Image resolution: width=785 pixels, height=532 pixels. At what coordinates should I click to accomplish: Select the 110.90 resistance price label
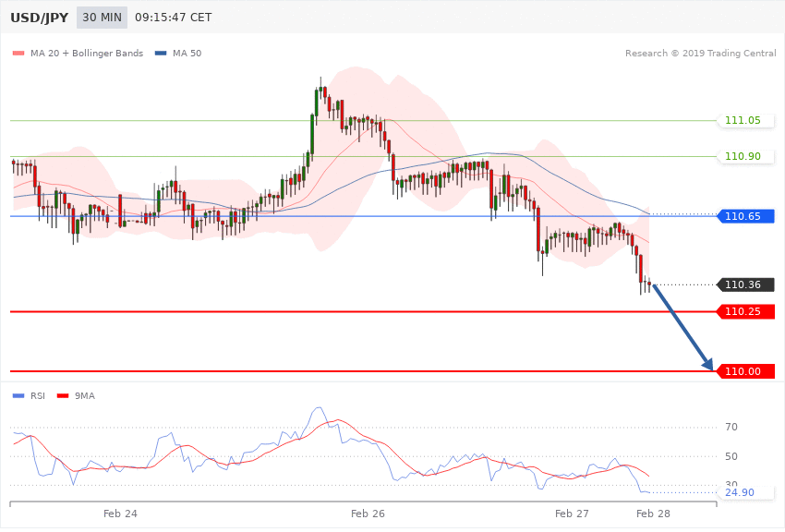point(746,156)
